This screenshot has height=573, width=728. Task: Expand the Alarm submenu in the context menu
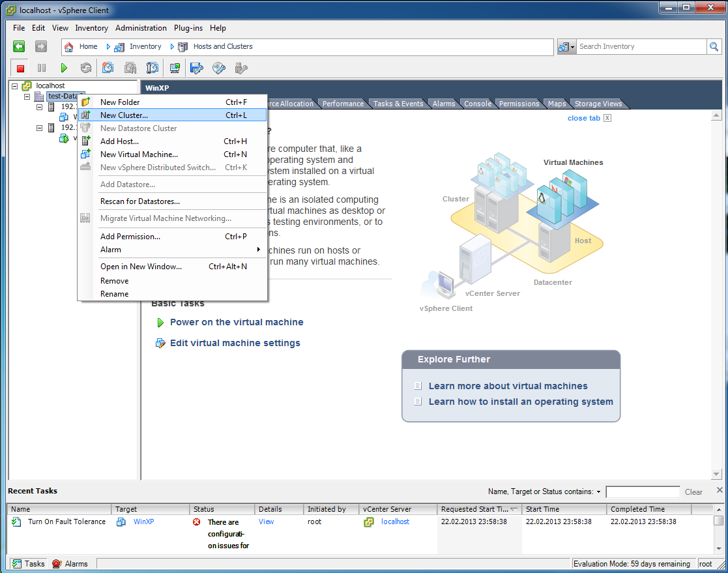pos(259,250)
